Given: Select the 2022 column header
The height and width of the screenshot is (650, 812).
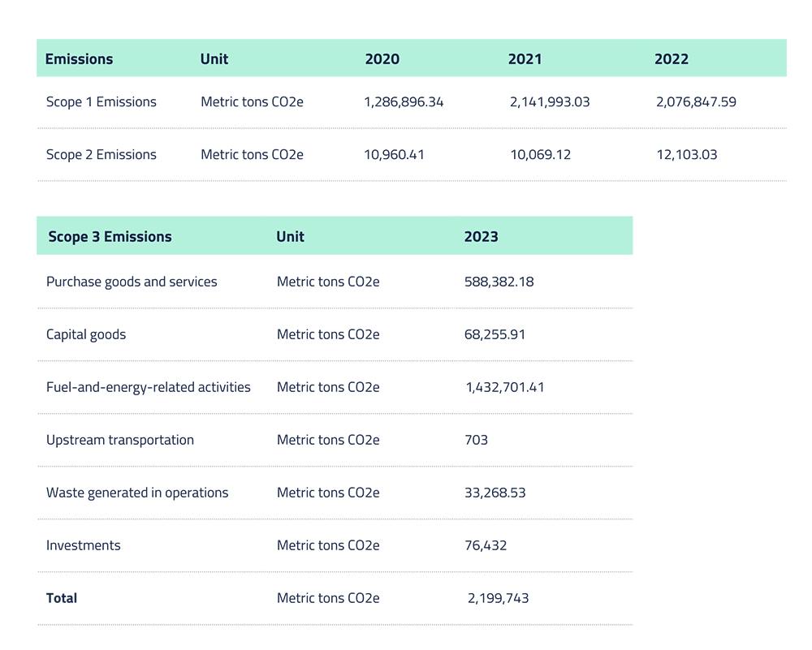Looking at the screenshot, I should [671, 59].
